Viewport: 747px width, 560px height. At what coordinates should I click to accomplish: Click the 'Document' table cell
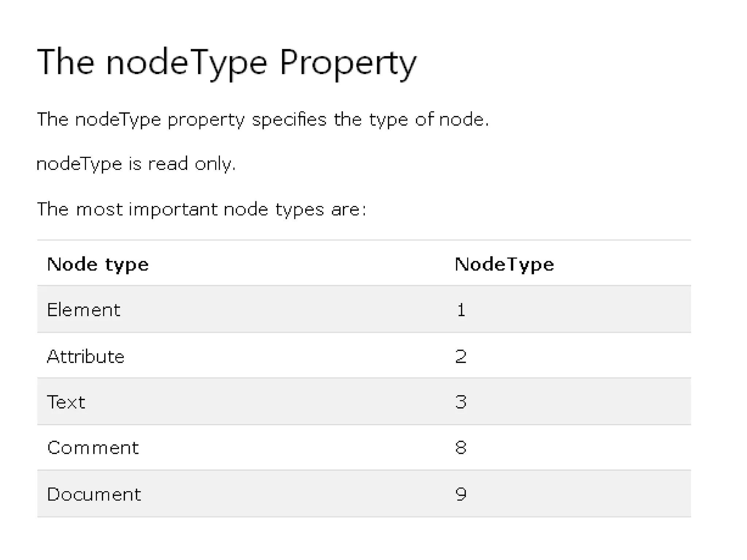point(94,494)
